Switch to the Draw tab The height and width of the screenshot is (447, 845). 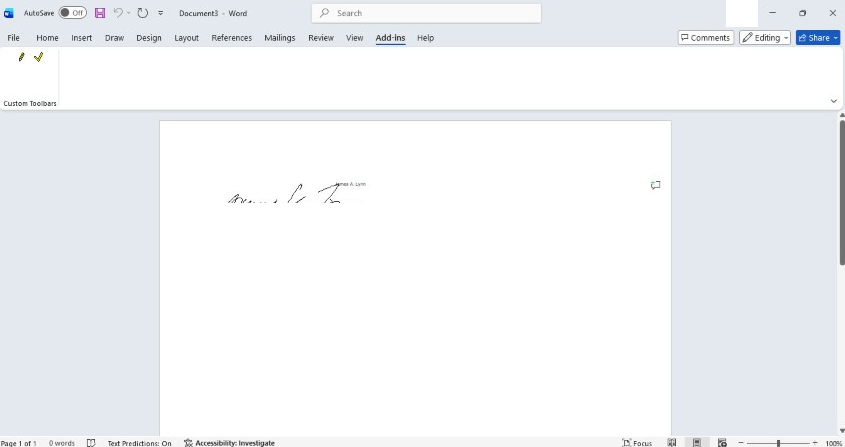[114, 38]
